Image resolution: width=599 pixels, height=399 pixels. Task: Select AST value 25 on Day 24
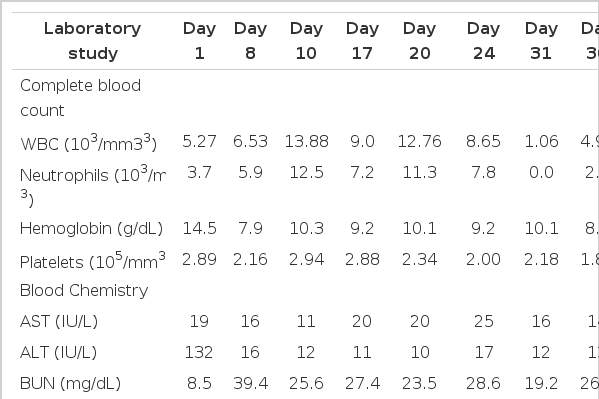(x=483, y=321)
